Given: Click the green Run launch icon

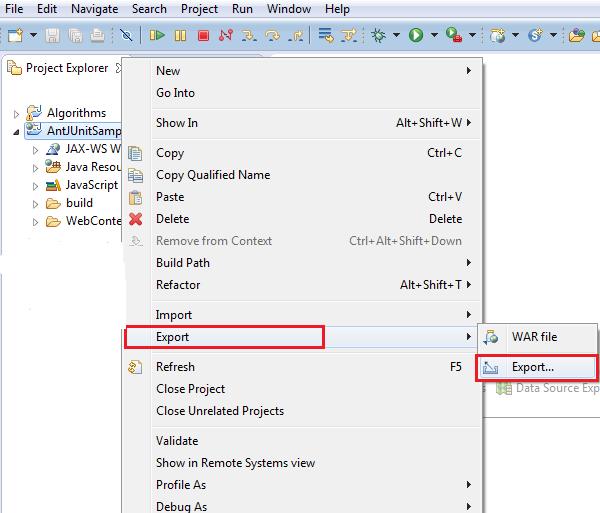Looking at the screenshot, I should [416, 36].
